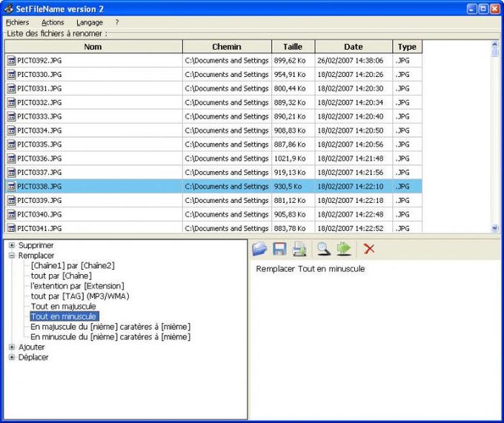Click the green arrow execute icon
The image size is (504, 423).
pos(344,249)
